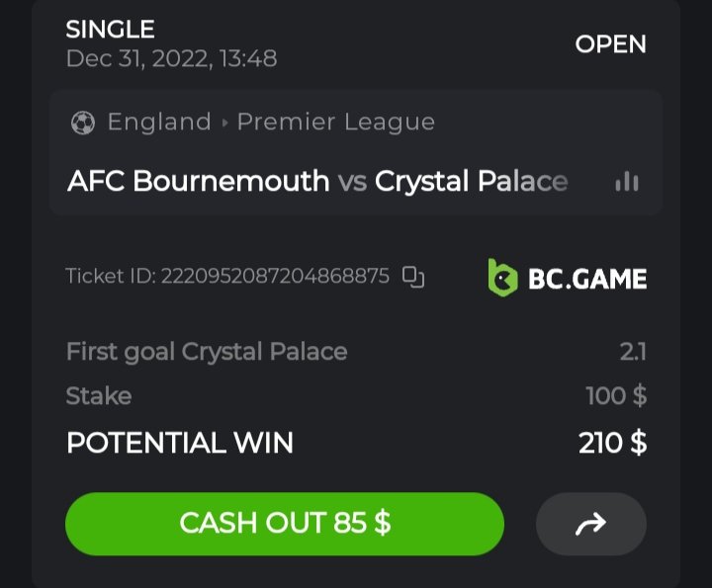
Task: Click the 210 $ potential win amount
Action: pyautogui.click(x=612, y=443)
